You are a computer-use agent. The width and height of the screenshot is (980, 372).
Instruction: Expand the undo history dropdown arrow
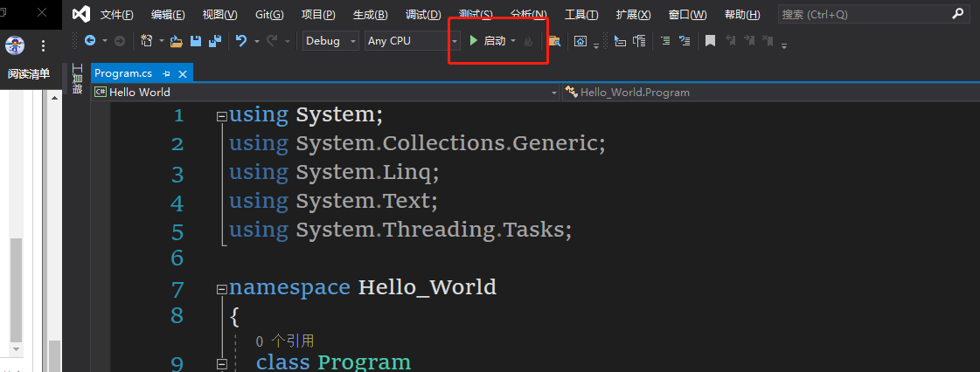pyautogui.click(x=257, y=41)
